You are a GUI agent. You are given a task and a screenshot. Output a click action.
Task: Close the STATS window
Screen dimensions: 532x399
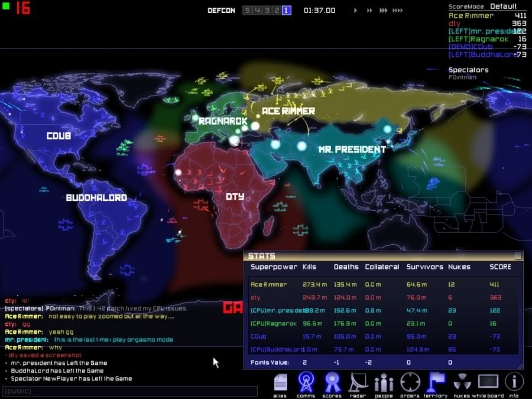[x=518, y=256]
